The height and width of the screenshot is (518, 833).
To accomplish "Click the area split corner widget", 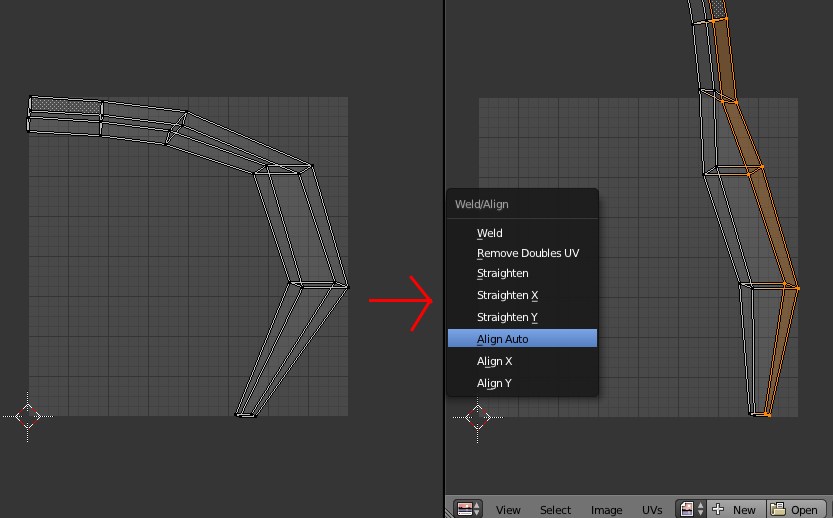I will click(x=449, y=512).
